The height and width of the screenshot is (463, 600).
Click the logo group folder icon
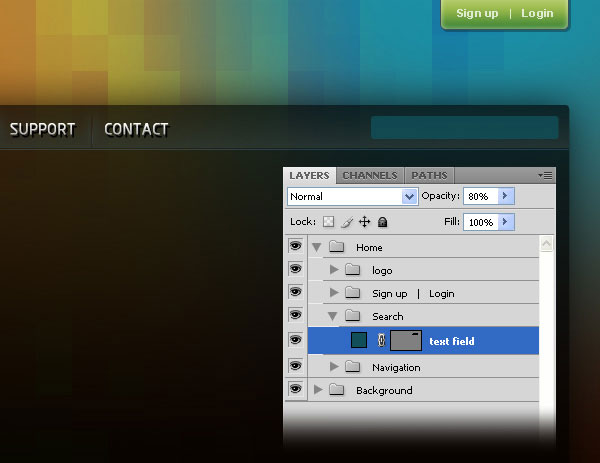pos(352,270)
